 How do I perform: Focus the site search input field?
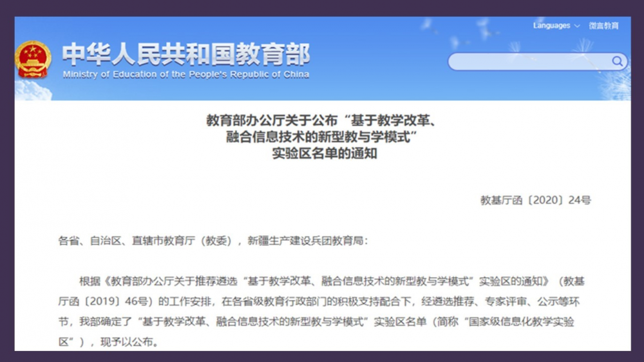point(528,62)
